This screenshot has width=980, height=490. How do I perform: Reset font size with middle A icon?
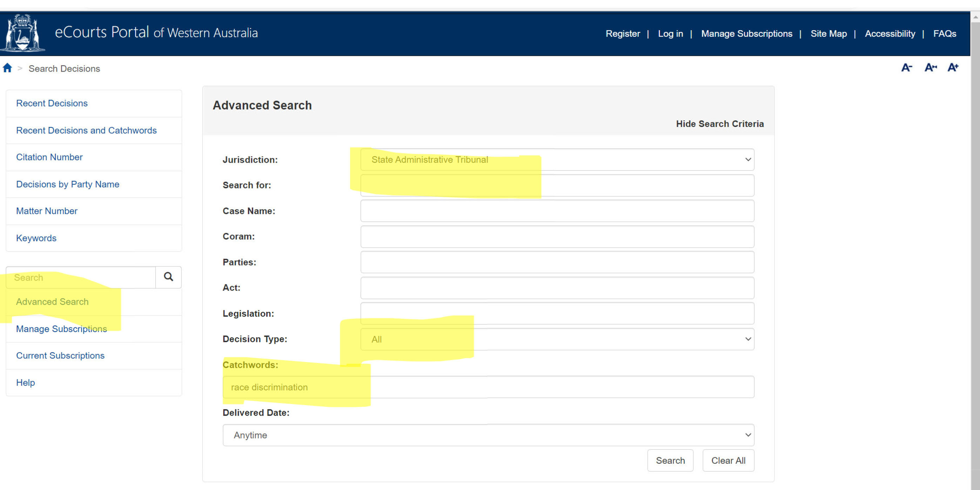pos(930,68)
